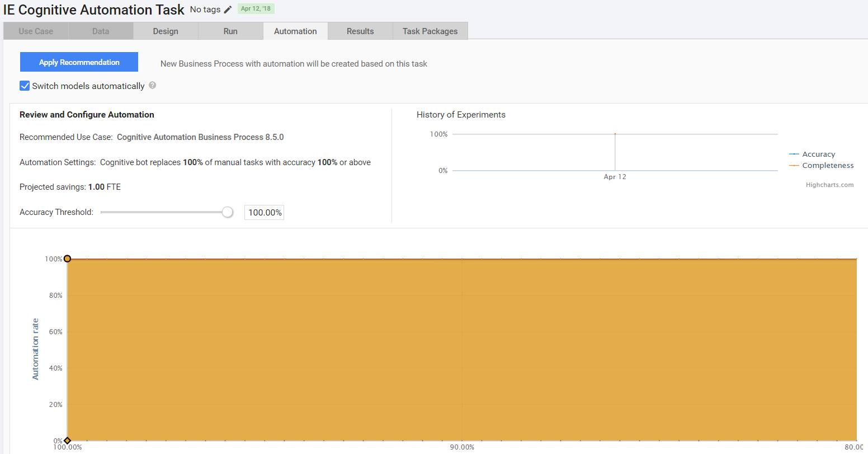This screenshot has height=454, width=868.
Task: Click the Apr 12 data point in history chart
Action: (615, 134)
